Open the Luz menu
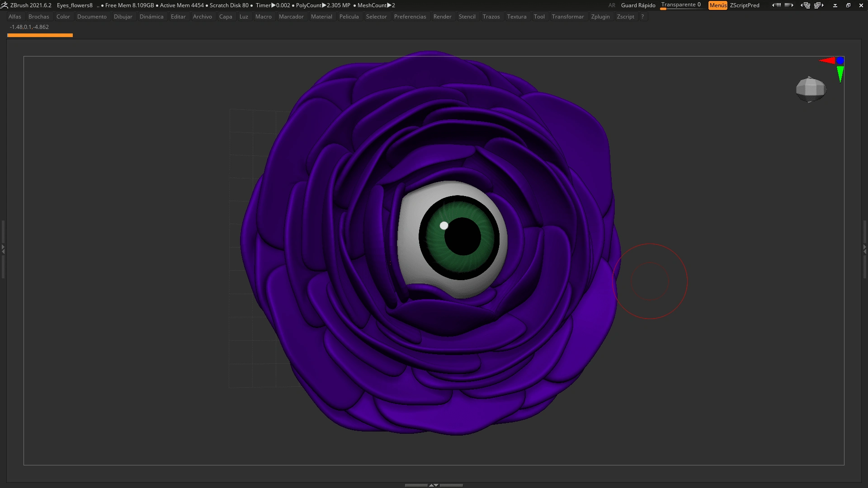The image size is (868, 488). [x=244, y=17]
